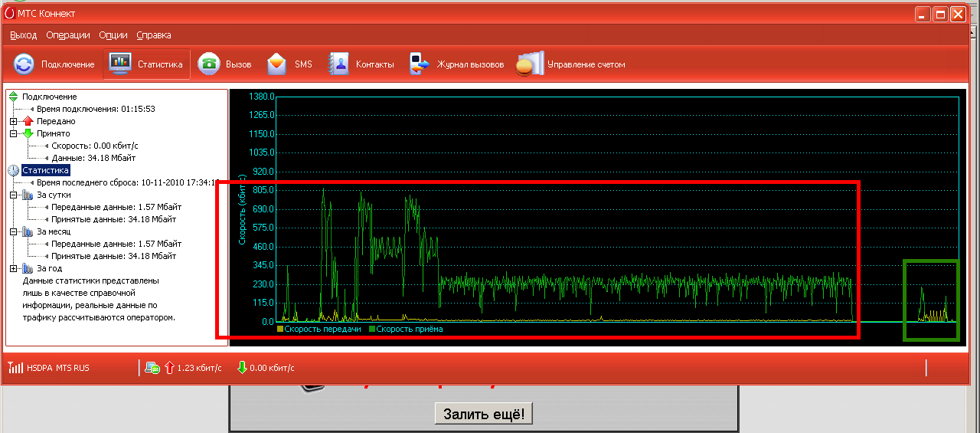Click the chart icon beside За год
This screenshot has height=433, width=980.
(28, 268)
